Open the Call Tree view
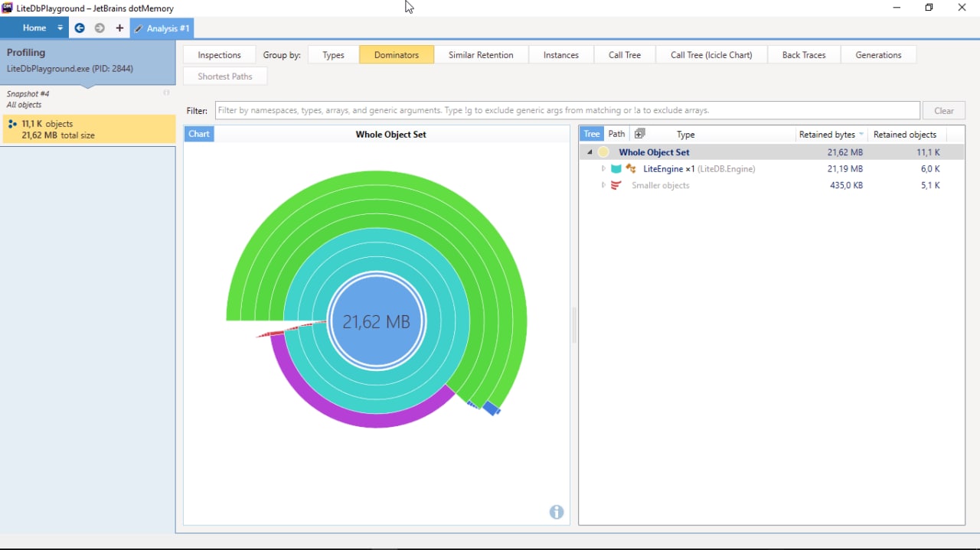Image resolution: width=980 pixels, height=550 pixels. (x=625, y=55)
